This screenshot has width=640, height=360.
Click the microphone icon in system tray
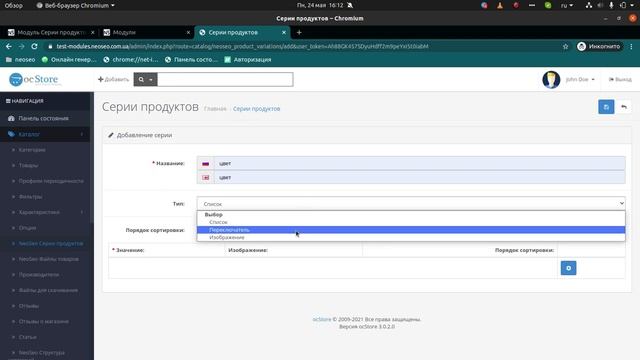[x=611, y=5]
